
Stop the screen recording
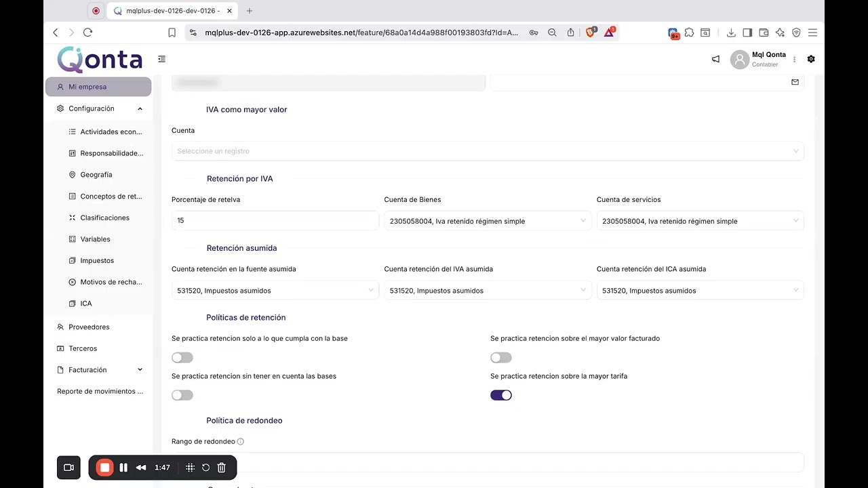point(104,468)
